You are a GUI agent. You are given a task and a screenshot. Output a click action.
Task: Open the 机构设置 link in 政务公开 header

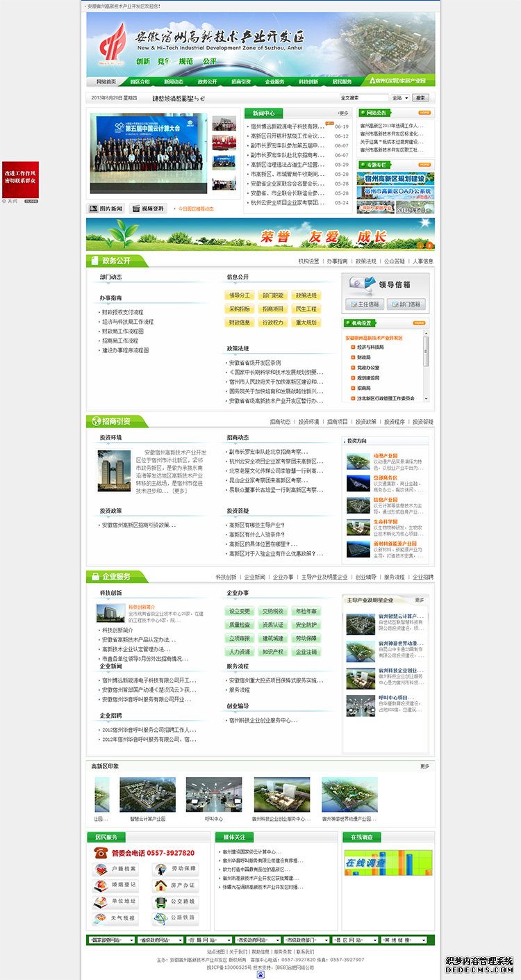click(x=309, y=261)
